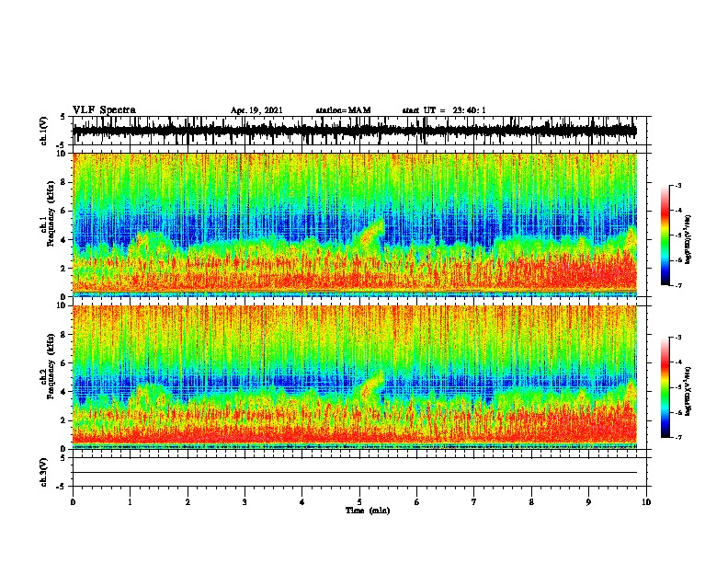Viewport: 728px width, 563px height.
Task: Click the "9" tick on the time axis
Action: (x=588, y=502)
